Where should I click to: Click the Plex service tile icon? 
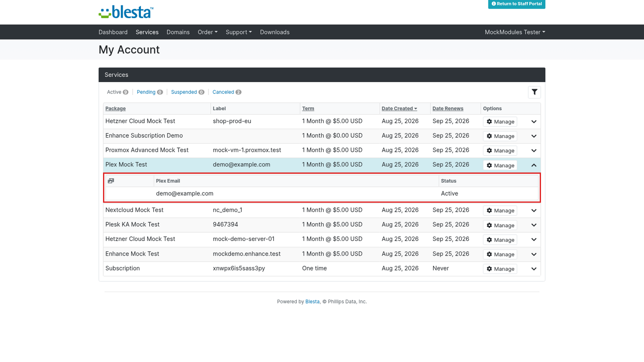point(111,181)
